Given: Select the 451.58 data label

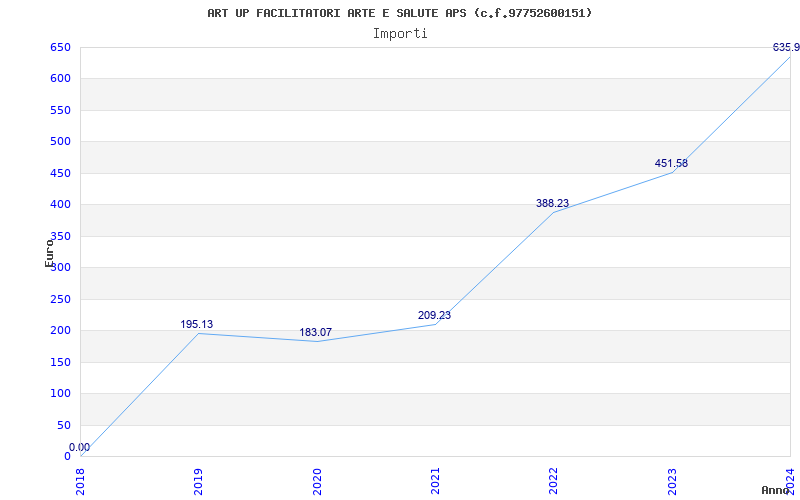Looking at the screenshot, I should [671, 163].
